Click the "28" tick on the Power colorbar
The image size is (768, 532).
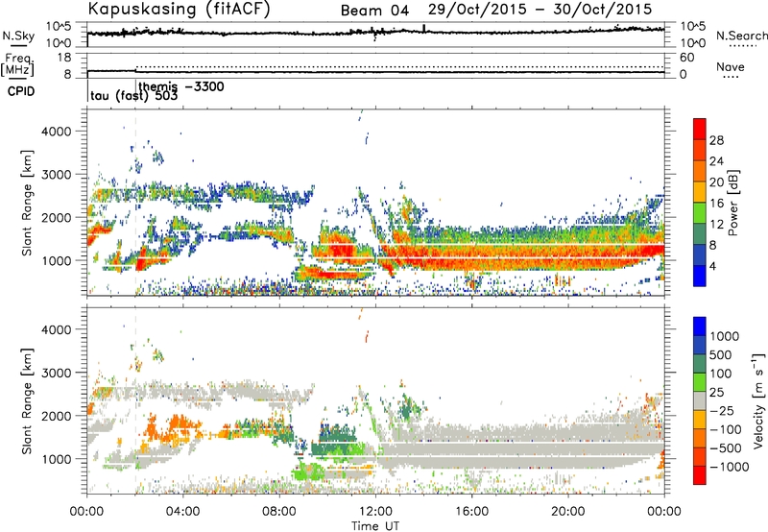click(716, 140)
